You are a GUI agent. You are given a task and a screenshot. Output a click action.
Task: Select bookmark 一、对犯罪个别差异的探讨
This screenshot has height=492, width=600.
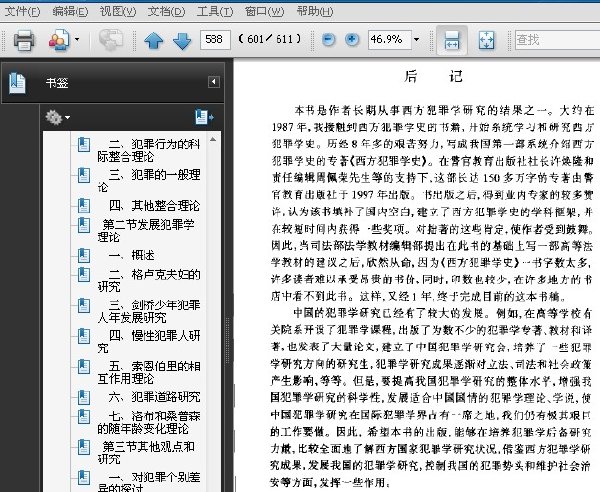point(148,482)
